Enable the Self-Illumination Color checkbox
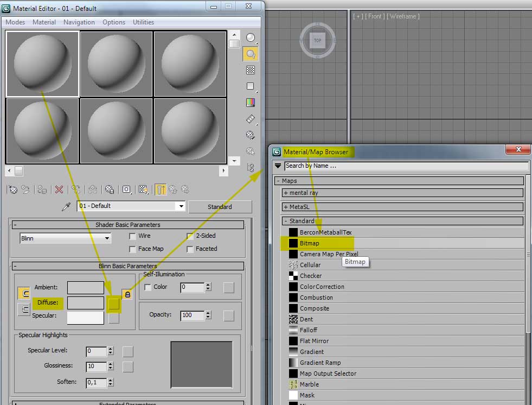 (148, 287)
